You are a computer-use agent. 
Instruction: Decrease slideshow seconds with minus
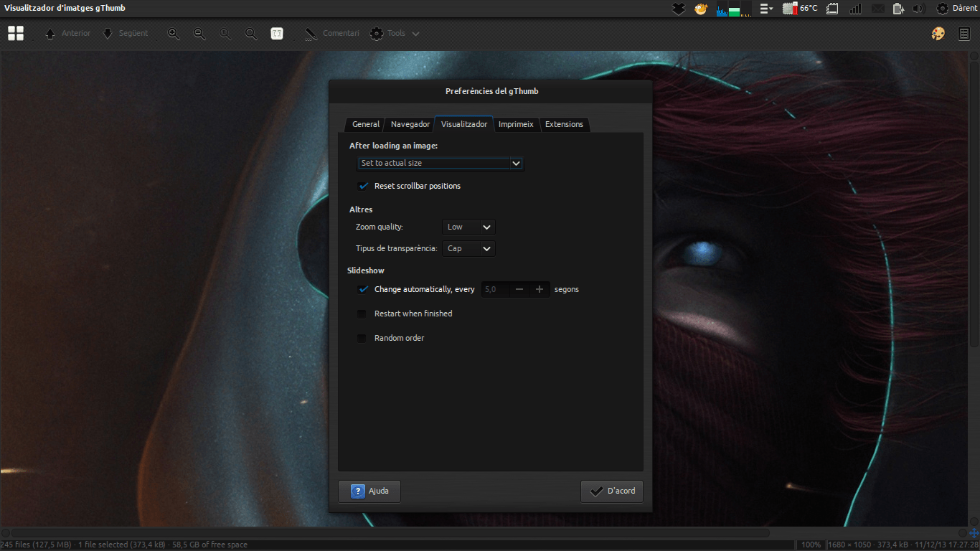tap(519, 289)
